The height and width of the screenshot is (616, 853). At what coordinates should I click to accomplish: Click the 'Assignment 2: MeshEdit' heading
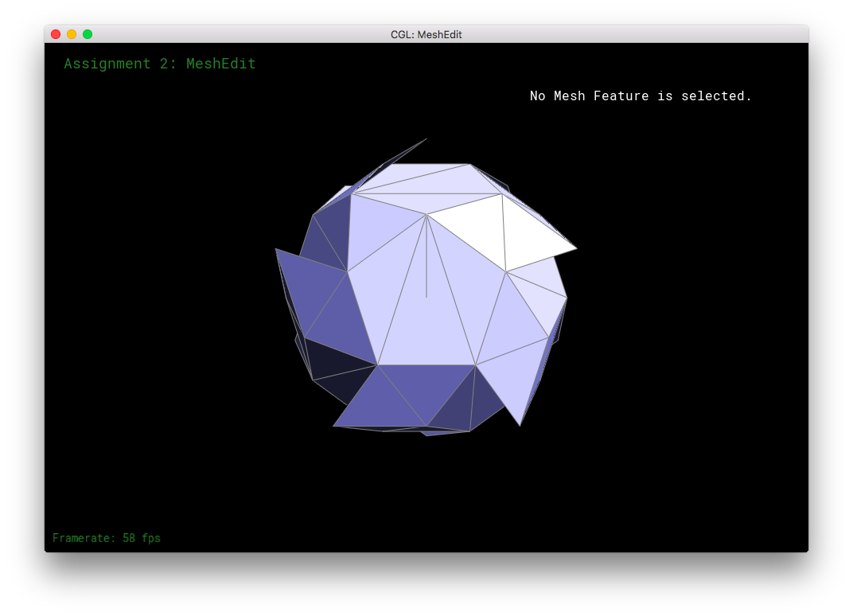160,64
